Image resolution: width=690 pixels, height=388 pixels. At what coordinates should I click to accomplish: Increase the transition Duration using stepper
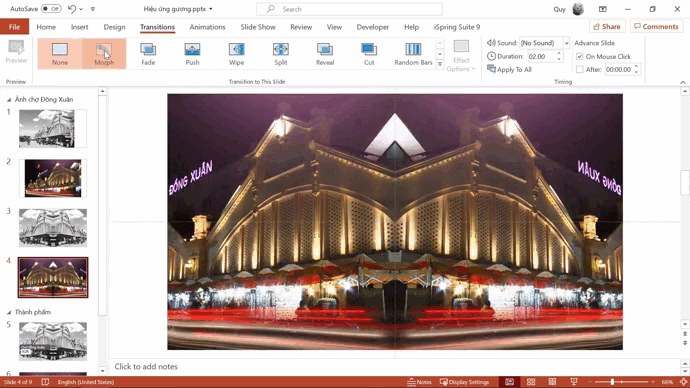click(x=559, y=54)
